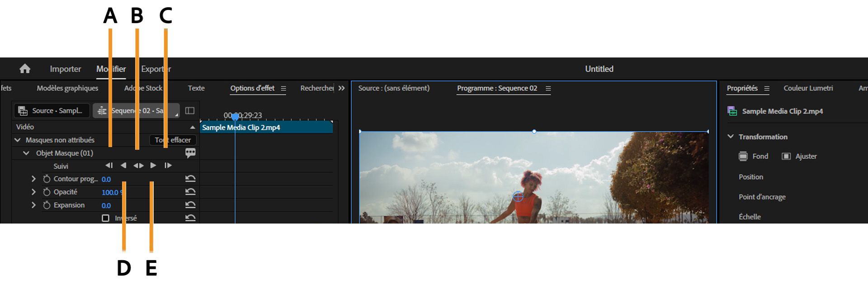Expand Contour progressif property

(33, 179)
